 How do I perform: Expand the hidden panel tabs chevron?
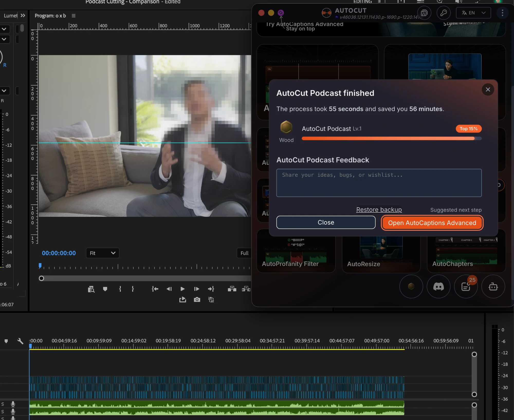pos(23,15)
